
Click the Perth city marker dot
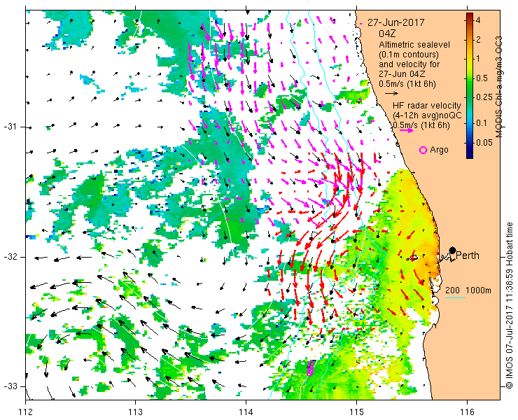452,250
